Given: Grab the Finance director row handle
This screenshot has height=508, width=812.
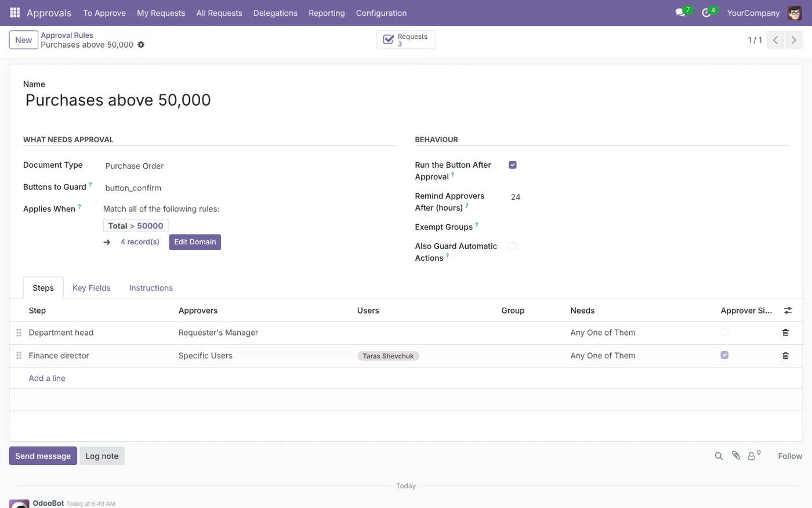Looking at the screenshot, I should (x=19, y=355).
